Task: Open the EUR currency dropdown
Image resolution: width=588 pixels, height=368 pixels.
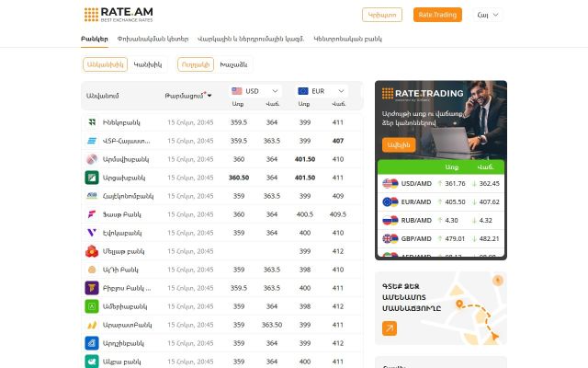Action: 322,91
